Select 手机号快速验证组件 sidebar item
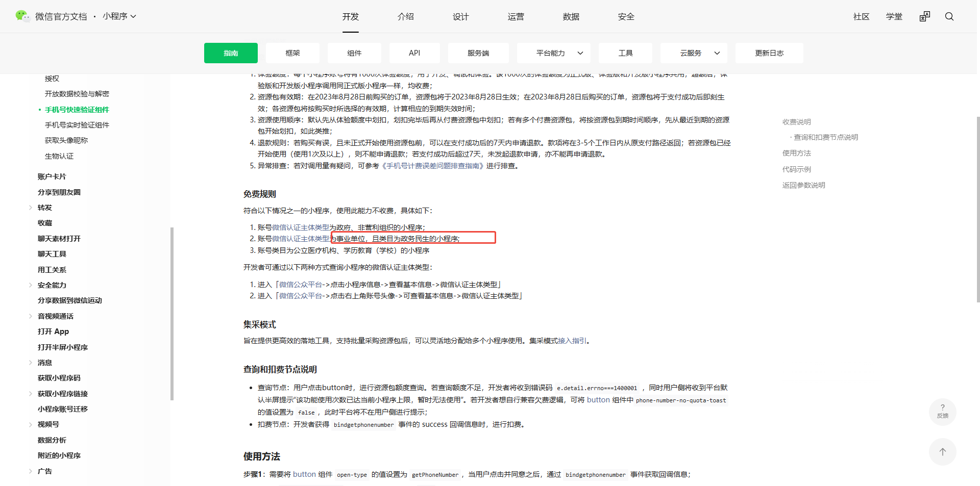This screenshot has width=980, height=486. click(77, 110)
